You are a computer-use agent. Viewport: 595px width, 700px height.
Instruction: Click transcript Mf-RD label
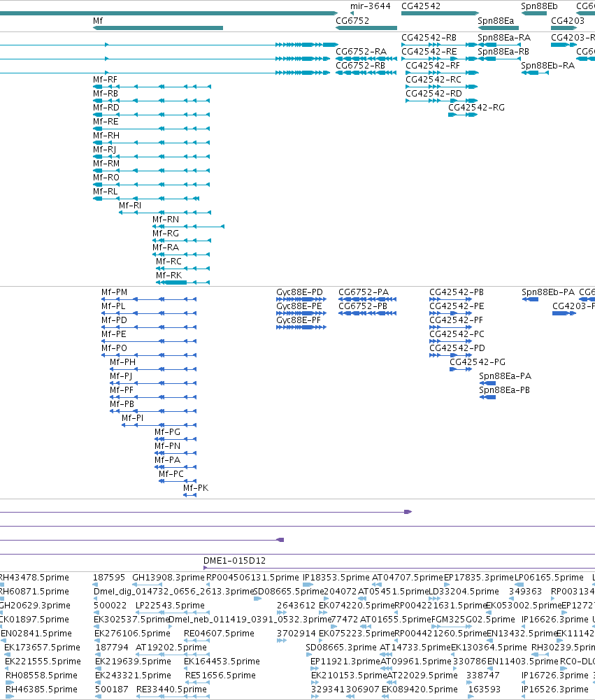106,108
